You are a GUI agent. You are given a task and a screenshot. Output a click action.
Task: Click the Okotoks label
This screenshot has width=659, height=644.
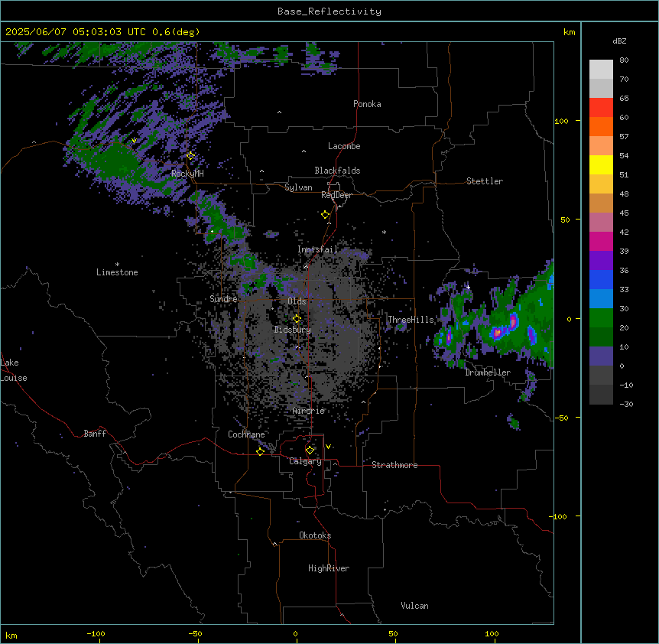(315, 535)
